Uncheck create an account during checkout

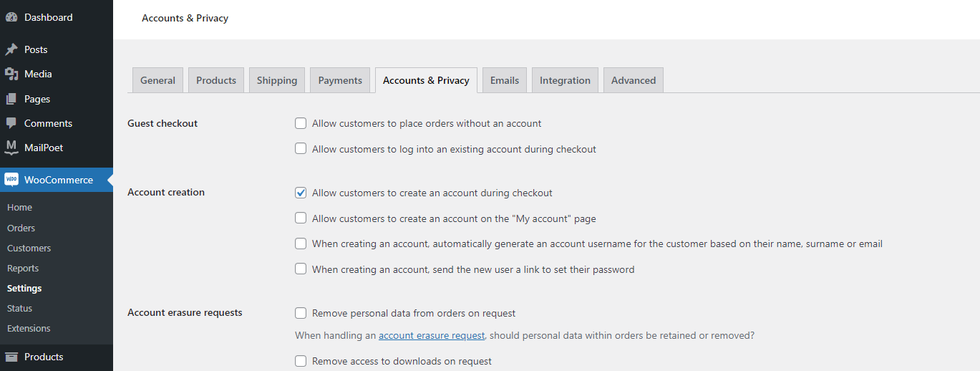[301, 193]
